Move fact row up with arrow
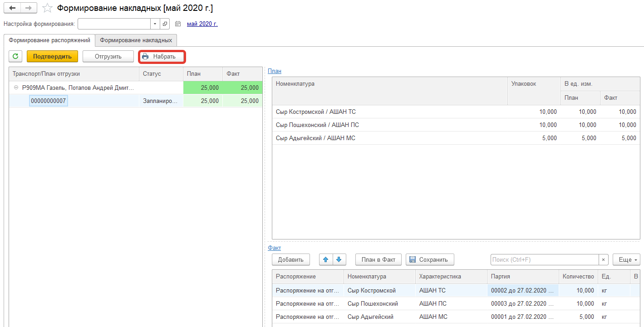 pos(326,260)
